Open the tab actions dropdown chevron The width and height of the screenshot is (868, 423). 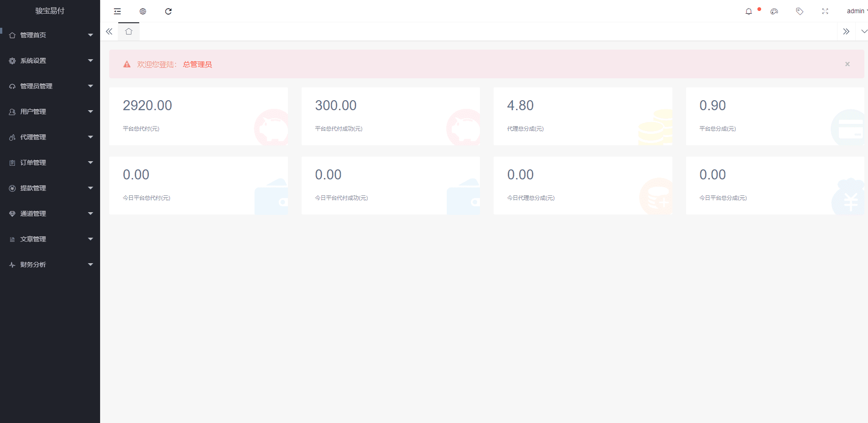[x=864, y=31]
